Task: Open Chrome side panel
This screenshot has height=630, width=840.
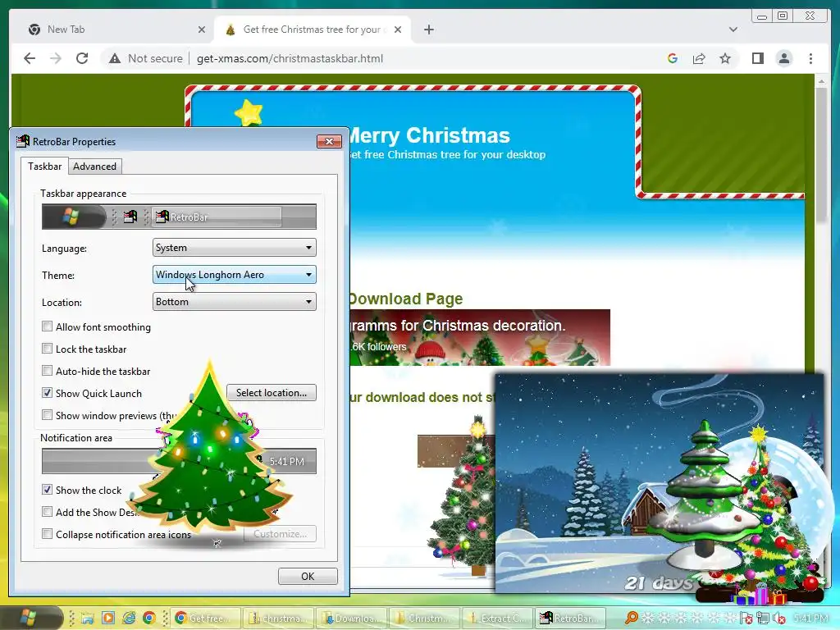Action: pyautogui.click(x=757, y=58)
